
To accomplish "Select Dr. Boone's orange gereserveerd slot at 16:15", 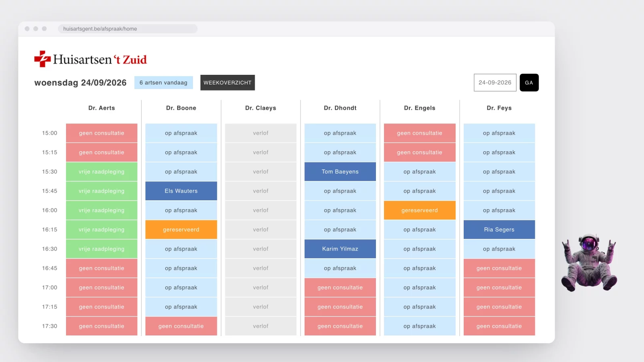I will (x=181, y=230).
